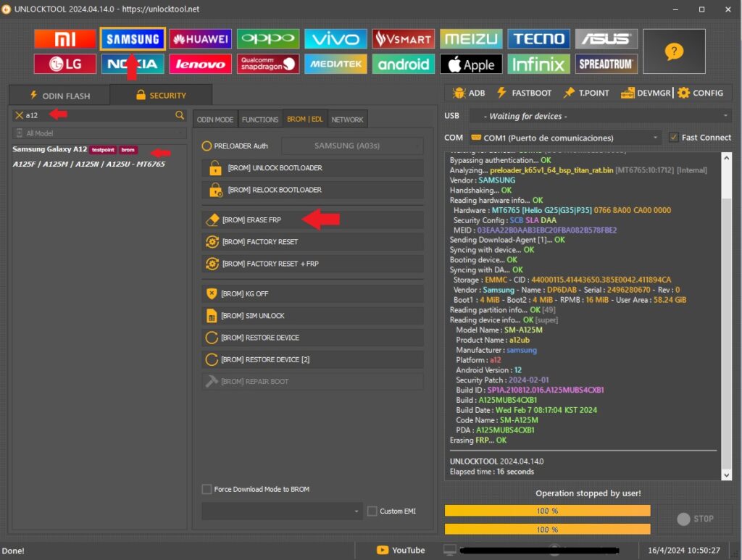This screenshot has height=560, width=742.
Task: Click the log panel vertical scrollbar
Action: click(x=727, y=312)
